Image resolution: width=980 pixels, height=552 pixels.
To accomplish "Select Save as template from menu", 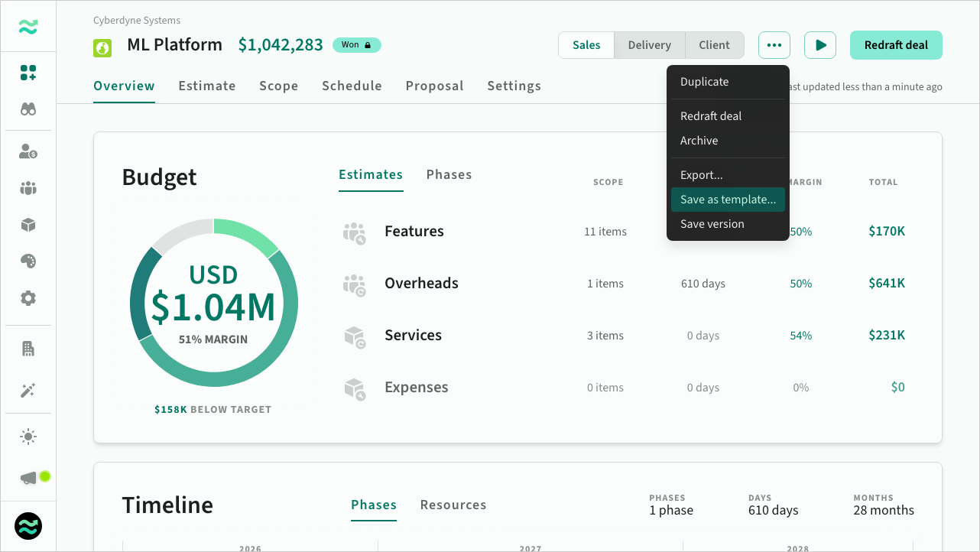I will pyautogui.click(x=728, y=200).
